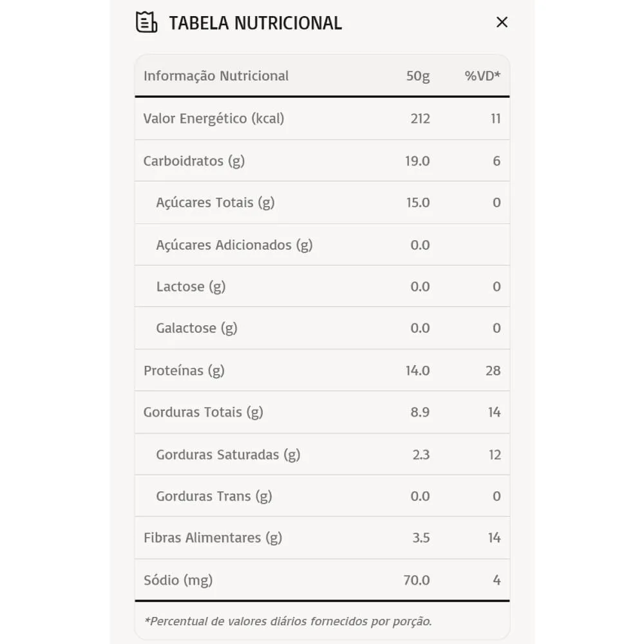Click the Percentual de valores diários footnote

(288, 621)
